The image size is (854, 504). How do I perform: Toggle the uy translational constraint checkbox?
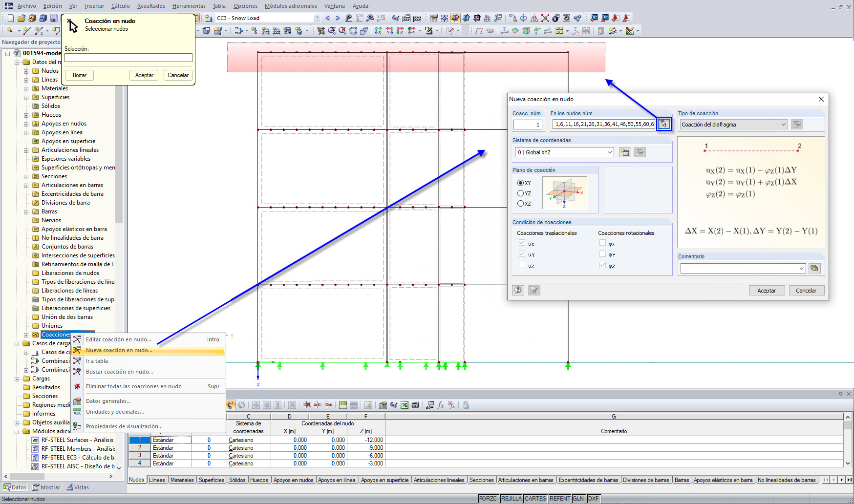(x=522, y=254)
